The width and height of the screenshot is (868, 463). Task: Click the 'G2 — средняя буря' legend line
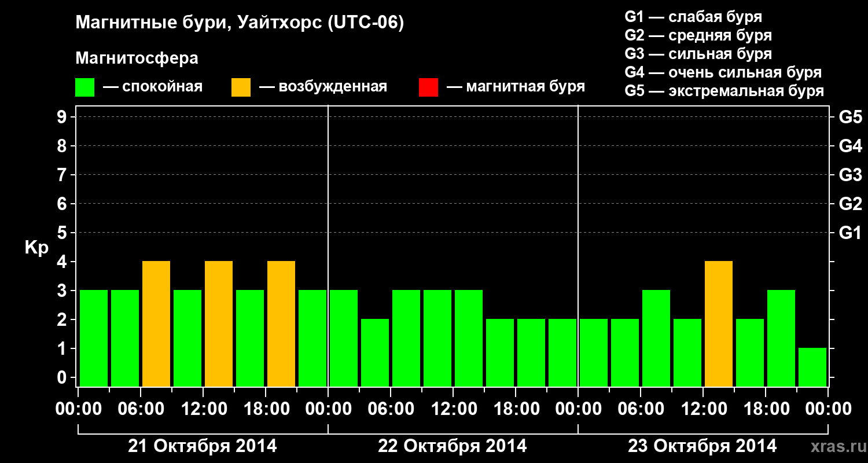pos(698,35)
